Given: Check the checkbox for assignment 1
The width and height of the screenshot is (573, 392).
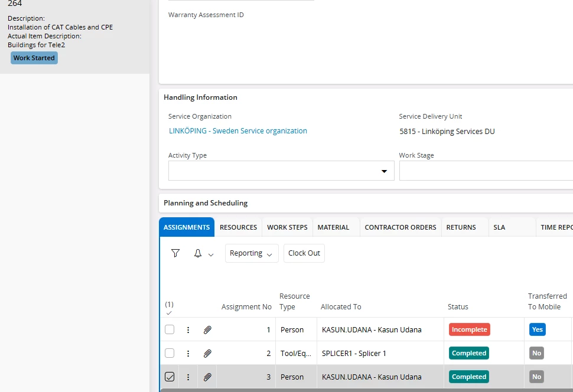Looking at the screenshot, I should tap(170, 329).
